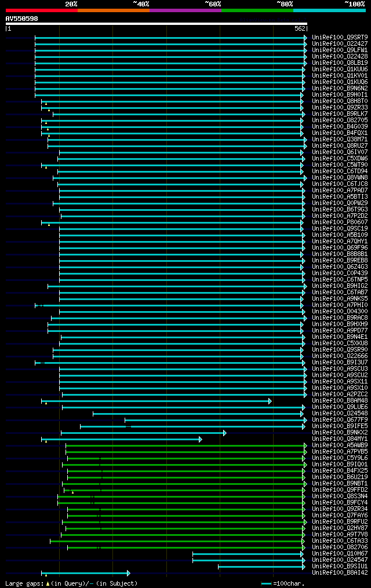Select hit UniRef100_Q10H67
The image size is (371, 588).
(x=340, y=554)
